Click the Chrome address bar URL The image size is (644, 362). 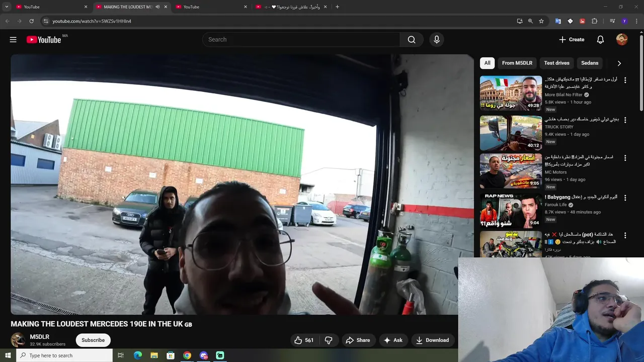92,21
